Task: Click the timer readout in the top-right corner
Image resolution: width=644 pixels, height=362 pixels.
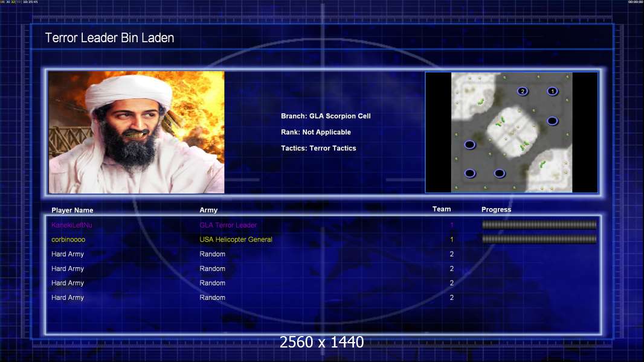Action: click(636, 2)
